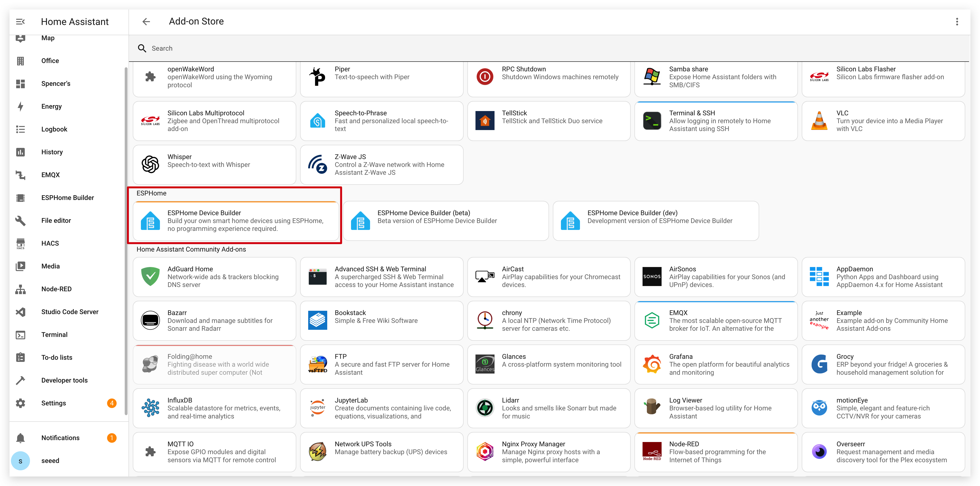This screenshot has height=486, width=980.
Task: Open the Energy lightning icon
Action: point(20,106)
